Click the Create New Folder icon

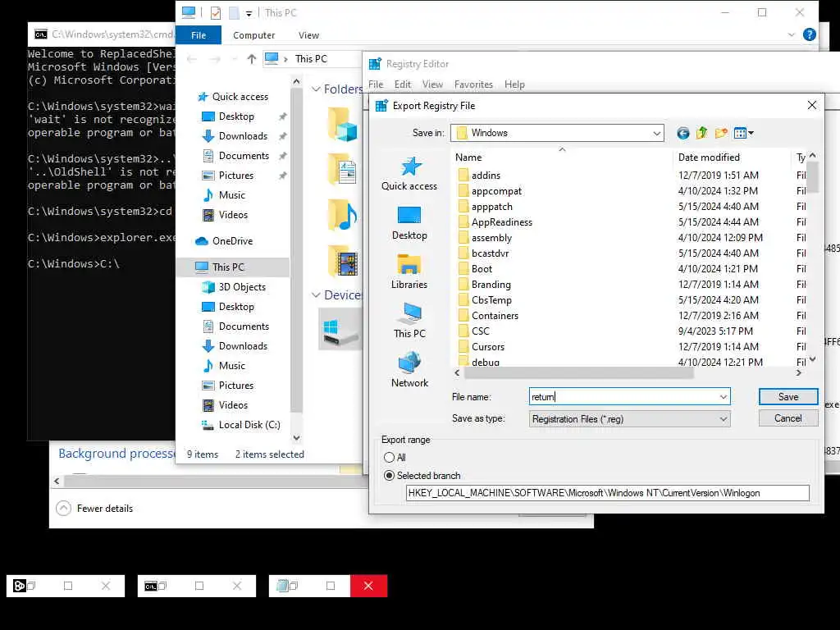point(721,133)
